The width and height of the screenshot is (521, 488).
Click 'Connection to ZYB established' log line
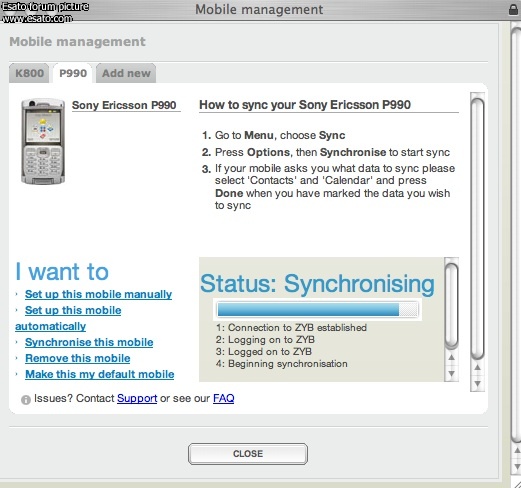point(291,328)
